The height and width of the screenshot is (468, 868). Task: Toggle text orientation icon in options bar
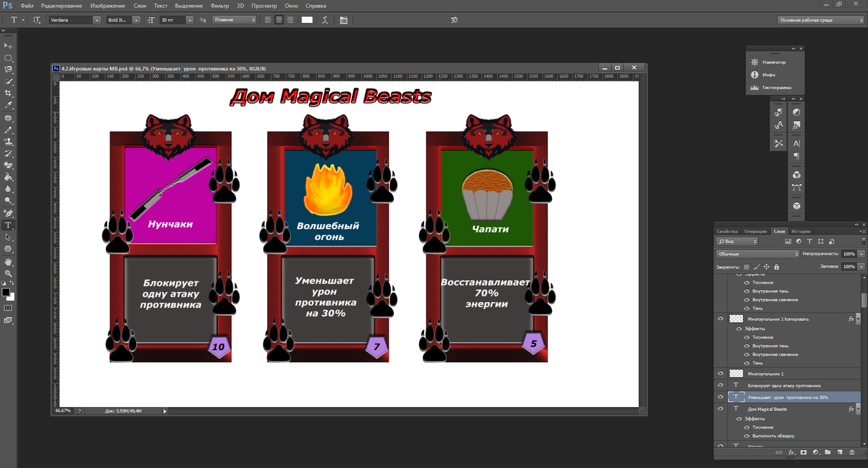coord(37,20)
